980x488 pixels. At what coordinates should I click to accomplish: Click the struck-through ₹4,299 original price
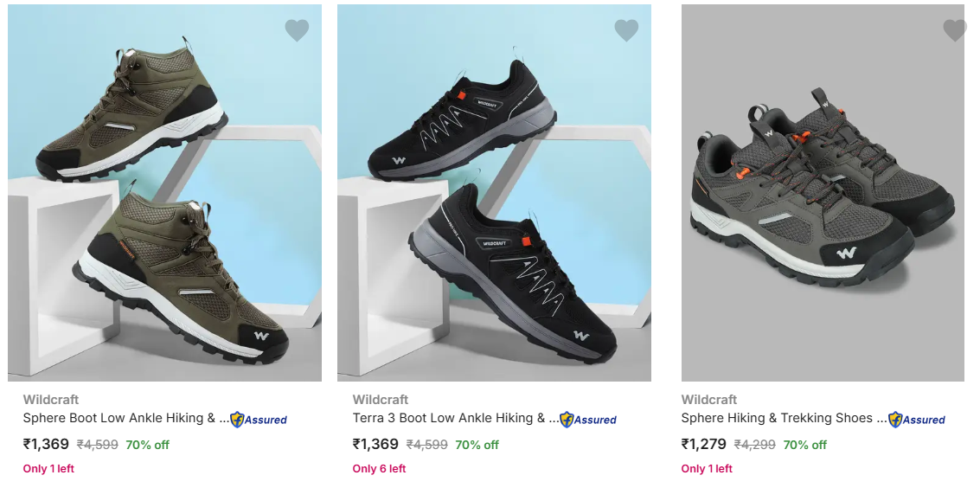[754, 445]
